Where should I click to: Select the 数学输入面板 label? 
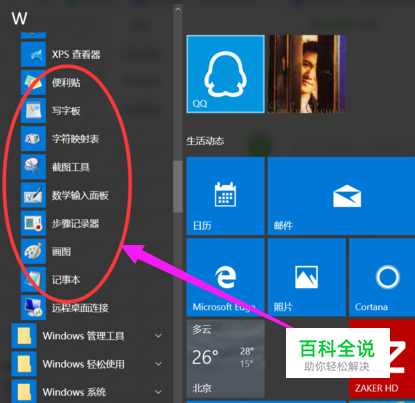point(80,195)
